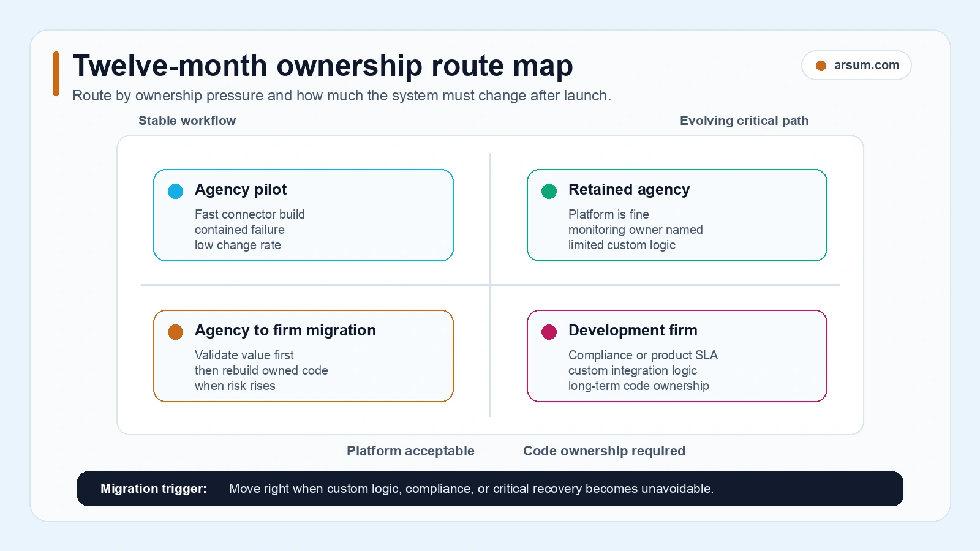Click 'then rebuild owned code' line

(262, 370)
